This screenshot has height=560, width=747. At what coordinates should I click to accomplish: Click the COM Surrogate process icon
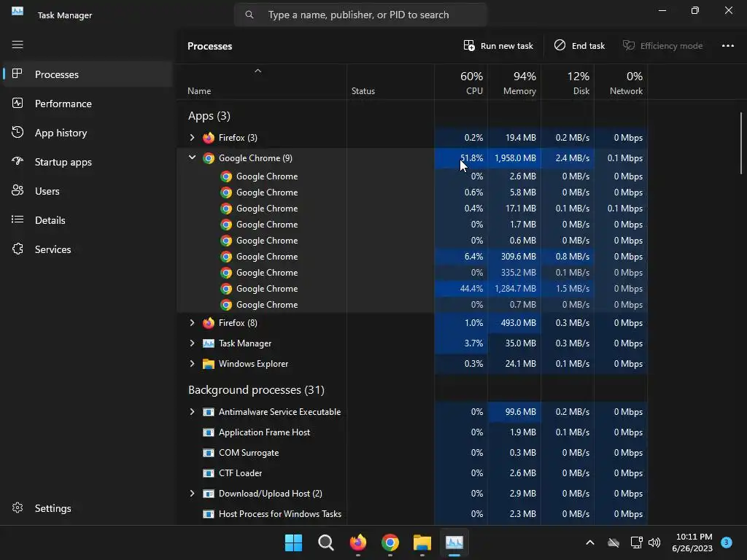click(x=208, y=453)
